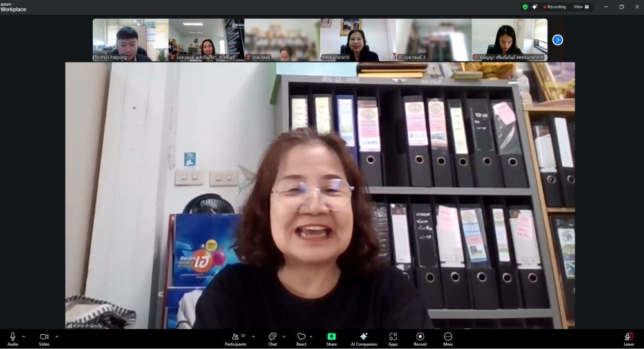Launch the AI Companion

364,337
